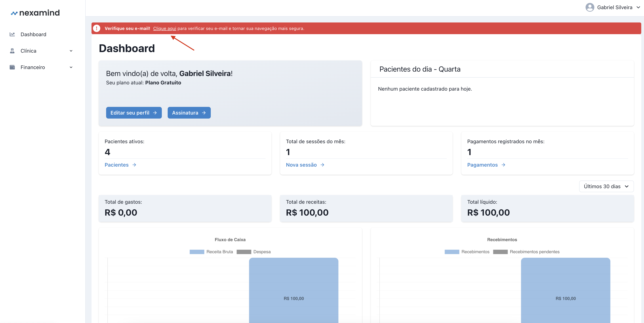
Task: Click the Clínica doctor icon in sidebar
Action: tap(12, 51)
